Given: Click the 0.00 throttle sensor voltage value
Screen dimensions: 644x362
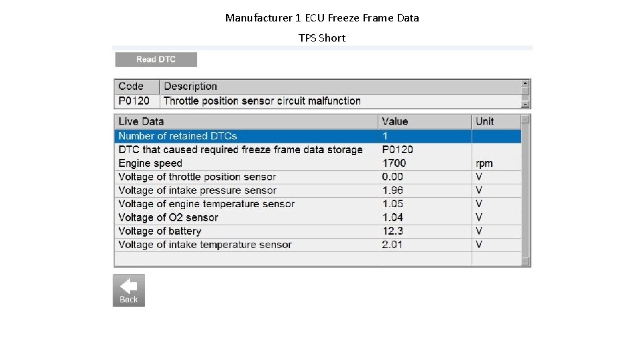Looking at the screenshot, I should point(392,177).
